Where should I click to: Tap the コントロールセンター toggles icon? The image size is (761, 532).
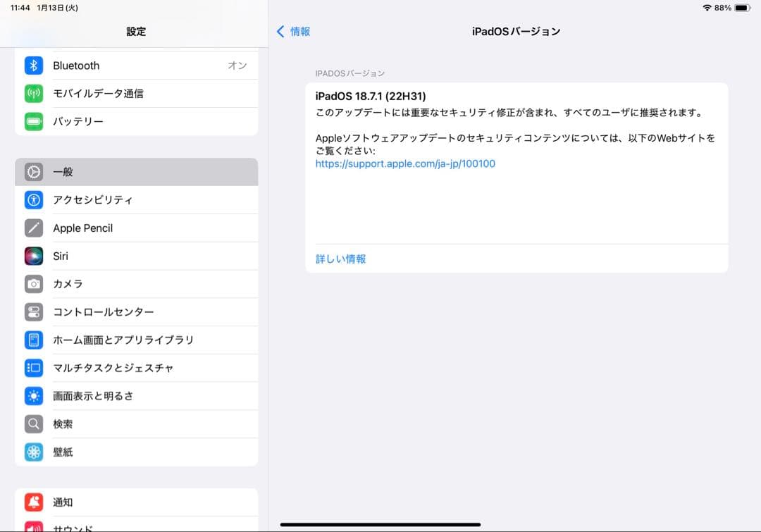pyautogui.click(x=34, y=311)
